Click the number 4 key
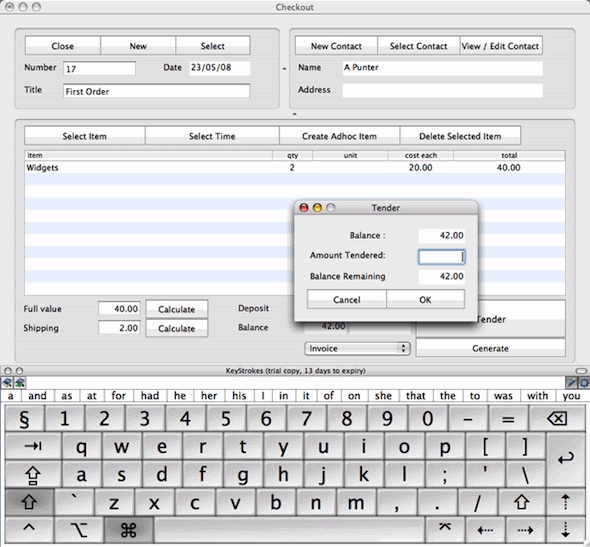The image size is (590, 547). pyautogui.click(x=185, y=418)
